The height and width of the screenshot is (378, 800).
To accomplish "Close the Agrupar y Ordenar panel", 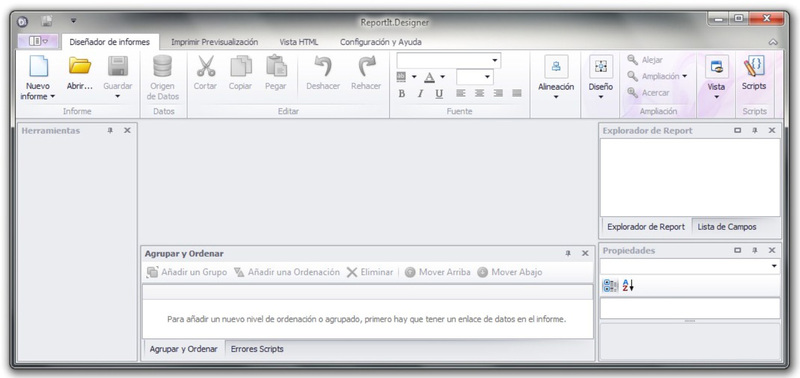I will click(x=585, y=254).
